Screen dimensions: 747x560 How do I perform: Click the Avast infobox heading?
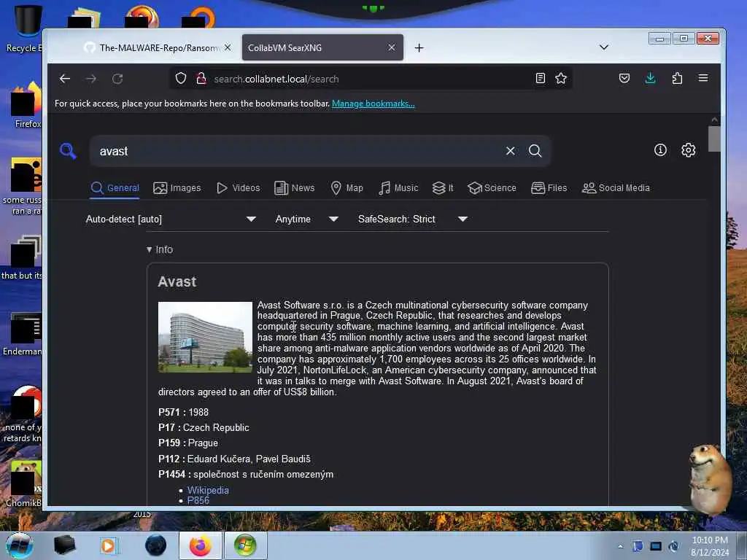tap(177, 281)
